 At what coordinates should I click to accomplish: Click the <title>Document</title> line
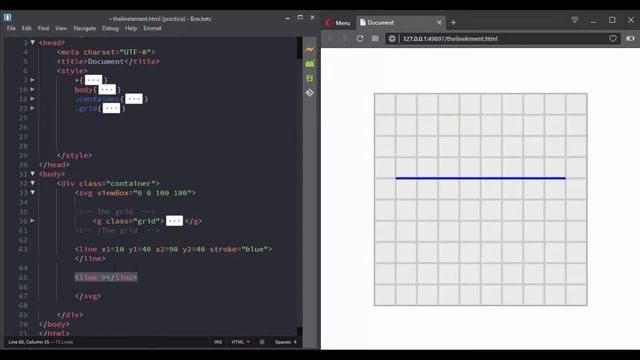pyautogui.click(x=108, y=61)
